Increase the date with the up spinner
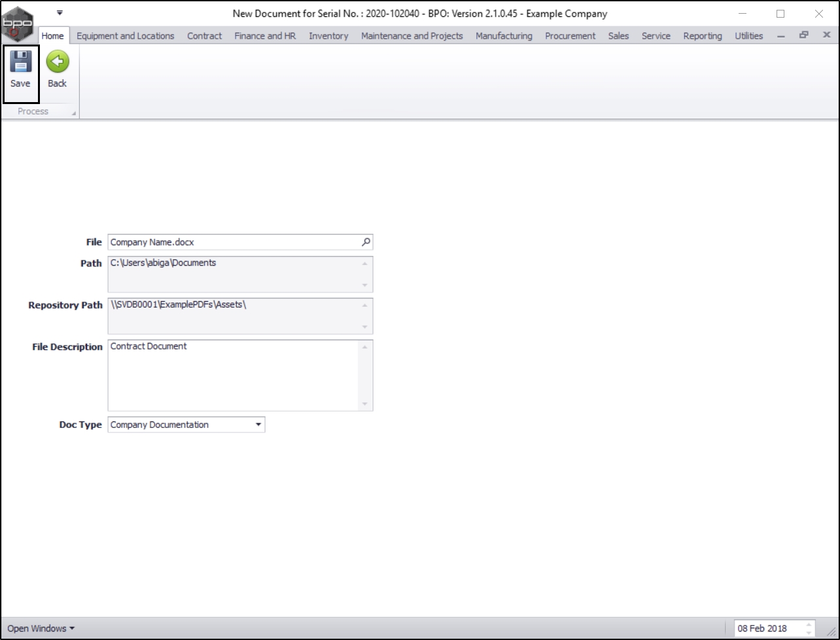 click(x=809, y=624)
